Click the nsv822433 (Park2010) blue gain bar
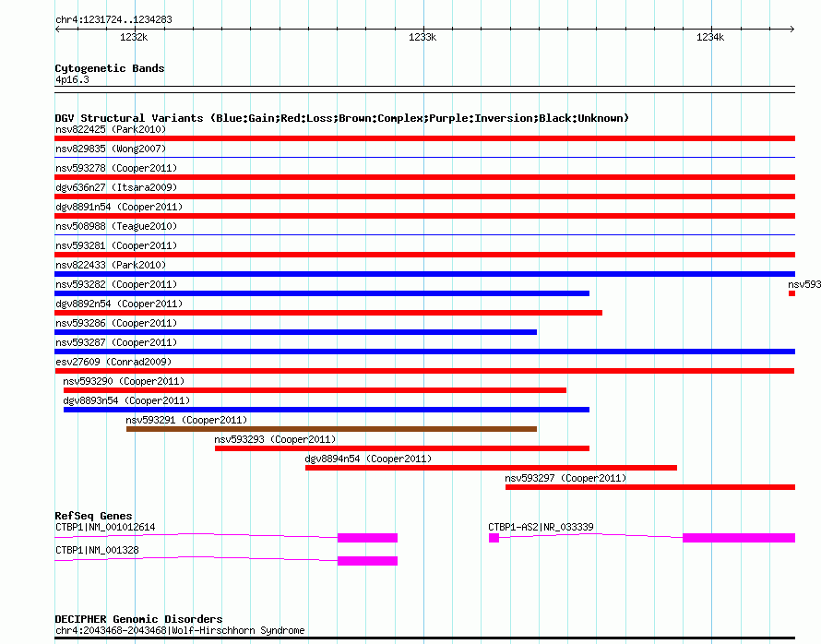 pyautogui.click(x=424, y=274)
